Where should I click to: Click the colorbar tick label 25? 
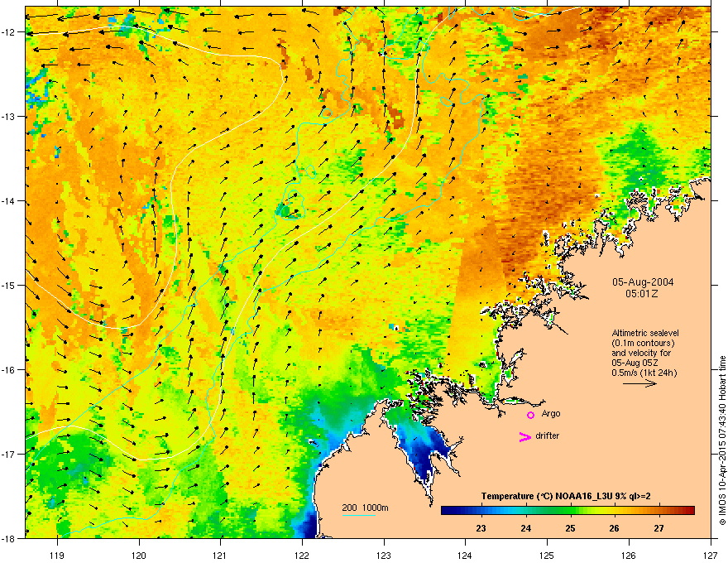(x=570, y=528)
